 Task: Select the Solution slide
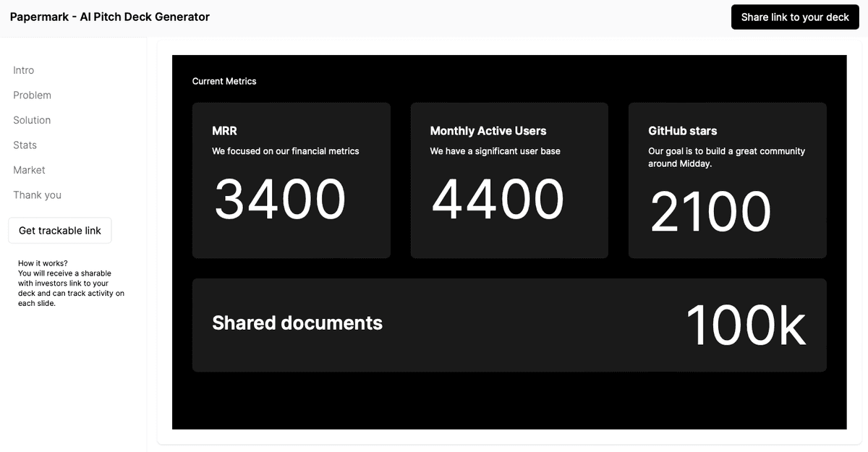[x=32, y=120]
